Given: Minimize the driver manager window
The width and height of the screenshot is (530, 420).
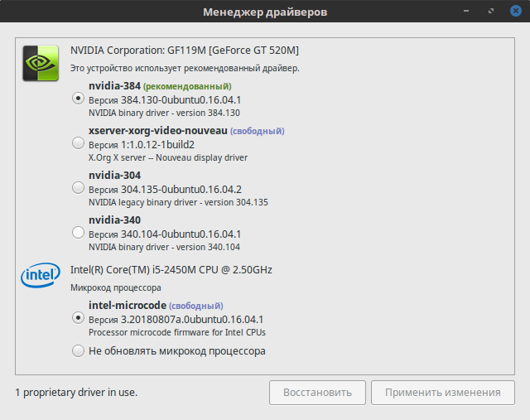Looking at the screenshot, I should coord(466,11).
